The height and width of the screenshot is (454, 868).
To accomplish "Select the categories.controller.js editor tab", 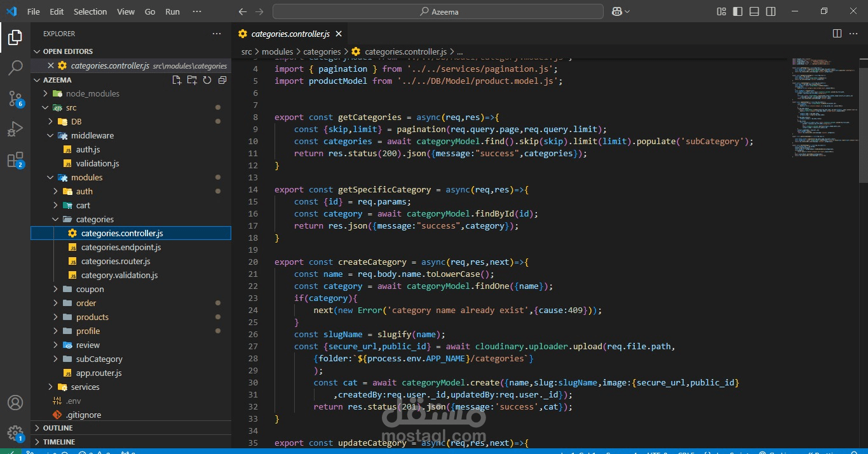I will coord(290,34).
